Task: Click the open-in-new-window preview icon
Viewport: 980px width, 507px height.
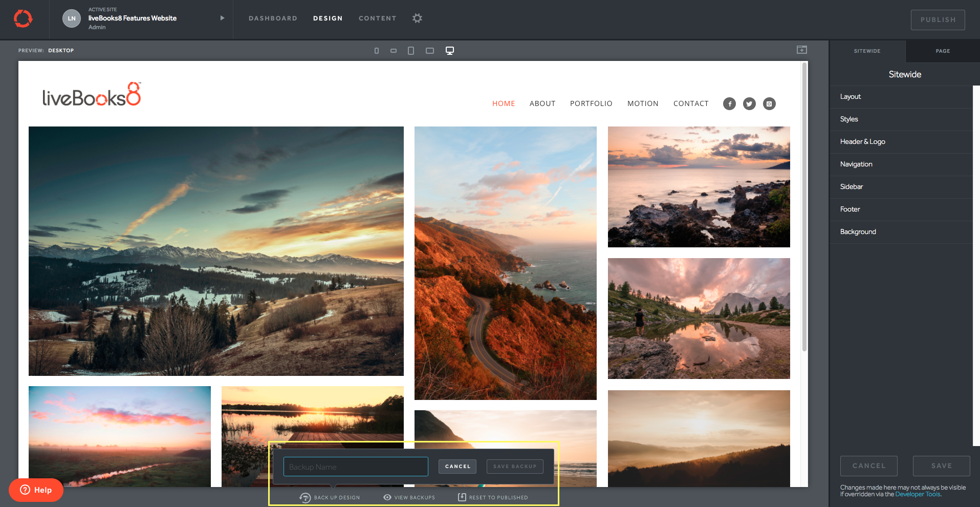Action: [801, 50]
